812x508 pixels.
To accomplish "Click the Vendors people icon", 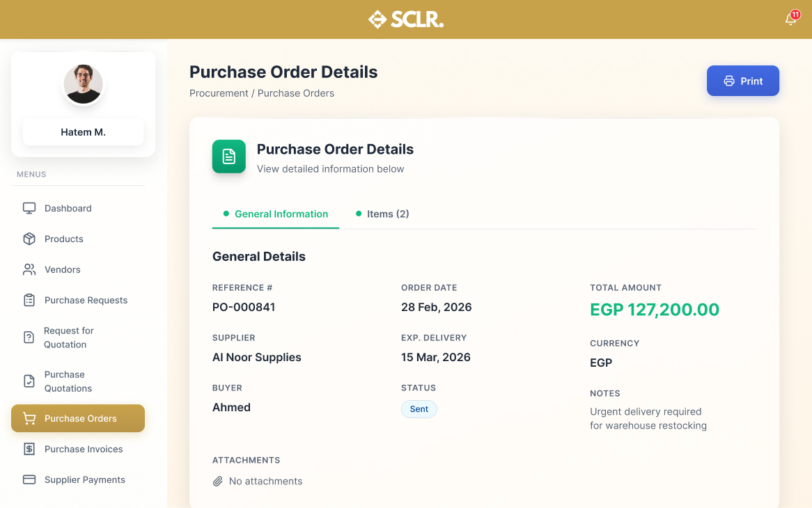I will tap(29, 269).
